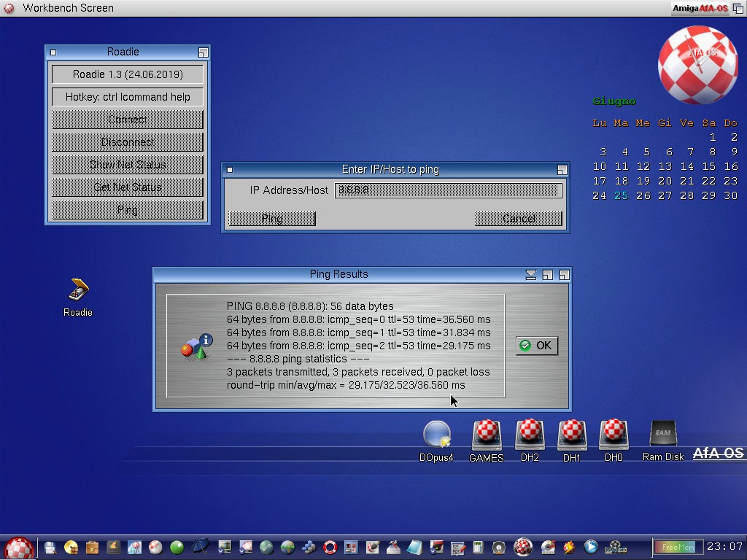Click Show Net Status in Roadie
Viewport: 747px width, 560px height.
tap(128, 165)
